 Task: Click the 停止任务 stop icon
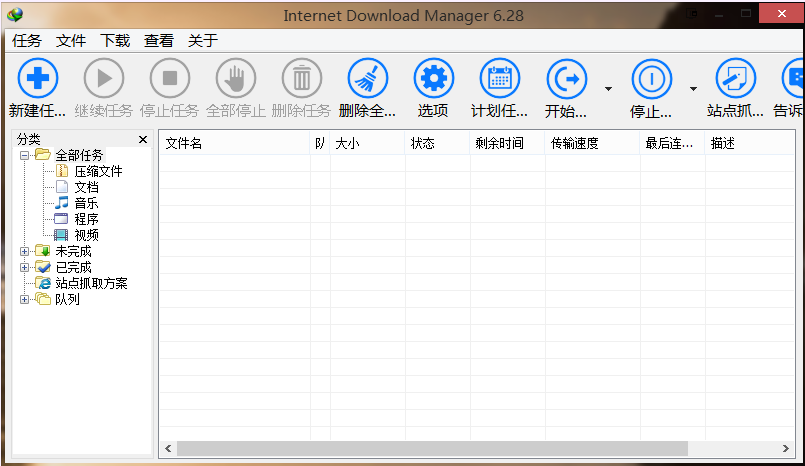point(170,78)
